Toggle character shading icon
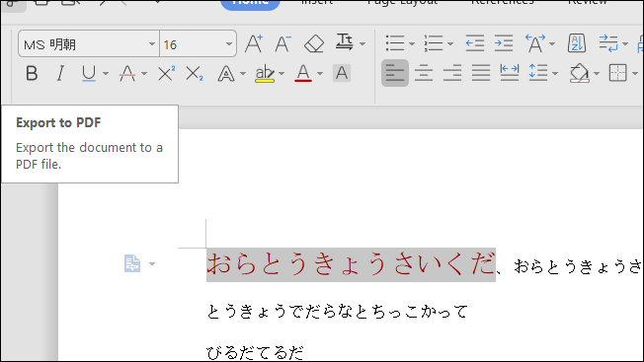Image resolution: width=644 pixels, height=362 pixels. (342, 74)
